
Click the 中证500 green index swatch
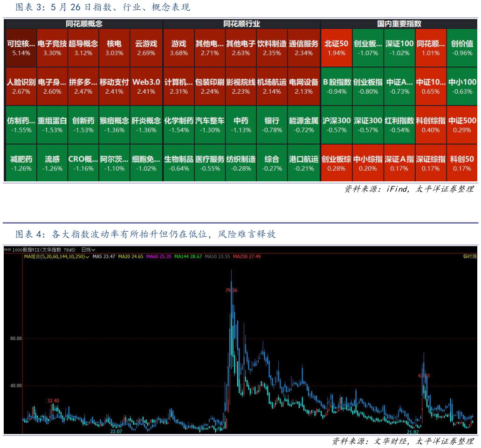(x=462, y=124)
